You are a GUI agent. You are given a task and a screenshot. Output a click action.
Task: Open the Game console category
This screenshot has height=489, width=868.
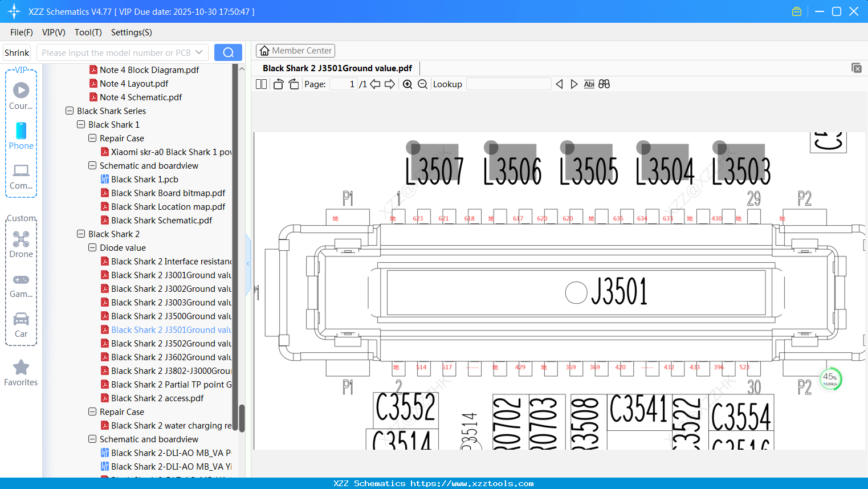21,285
